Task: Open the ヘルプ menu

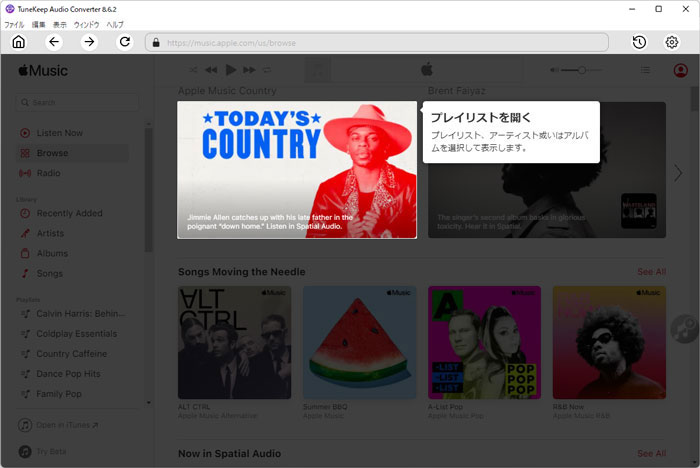Action: 115,25
